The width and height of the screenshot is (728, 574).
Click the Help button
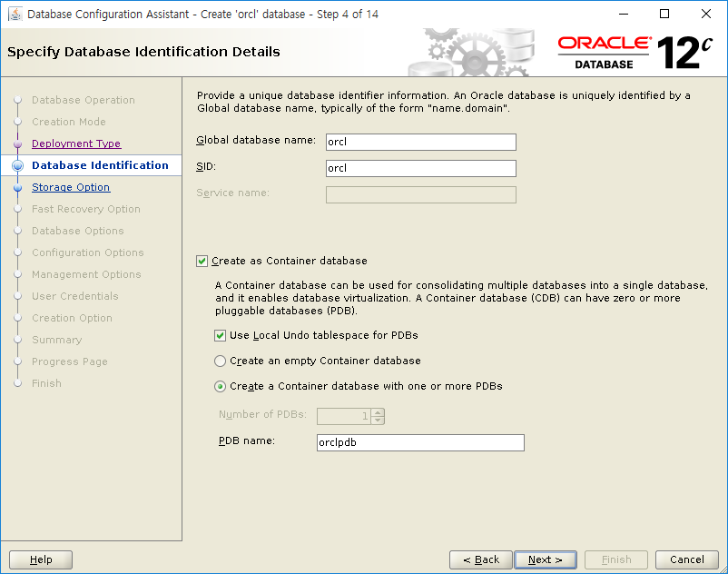click(41, 559)
